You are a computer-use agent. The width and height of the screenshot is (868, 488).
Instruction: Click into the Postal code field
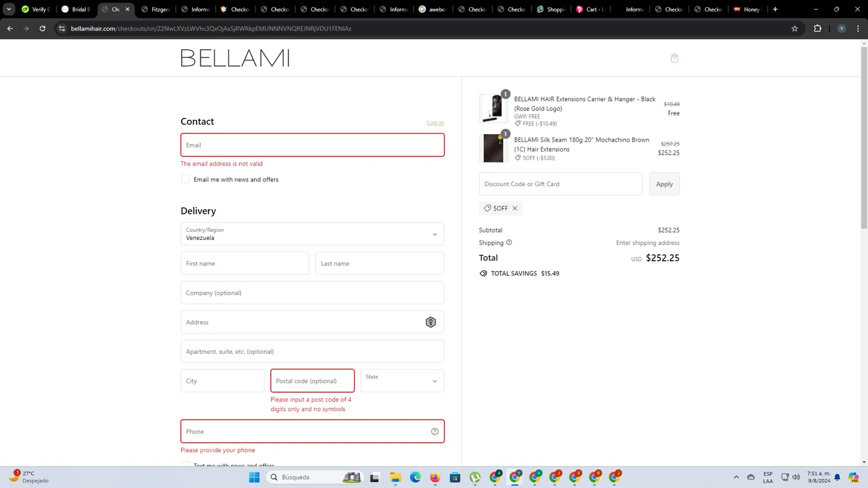click(x=312, y=380)
